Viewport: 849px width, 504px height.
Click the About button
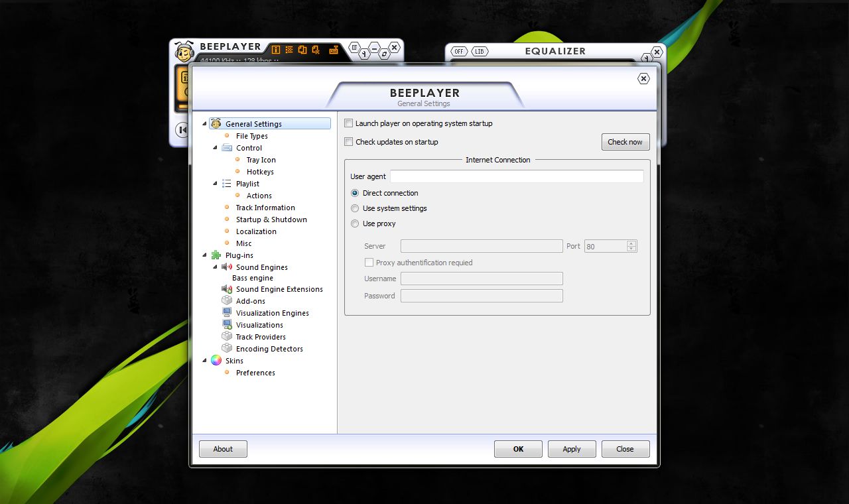coord(223,449)
